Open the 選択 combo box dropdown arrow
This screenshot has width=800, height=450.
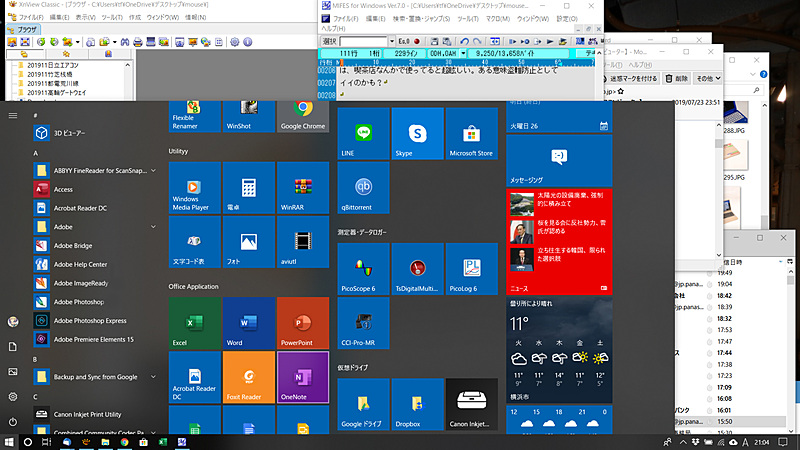(x=391, y=41)
